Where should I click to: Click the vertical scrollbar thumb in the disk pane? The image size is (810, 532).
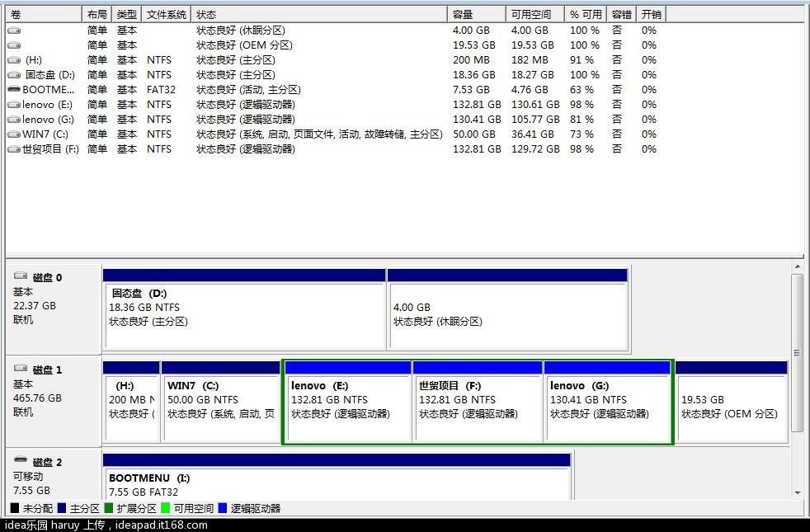(x=797, y=353)
